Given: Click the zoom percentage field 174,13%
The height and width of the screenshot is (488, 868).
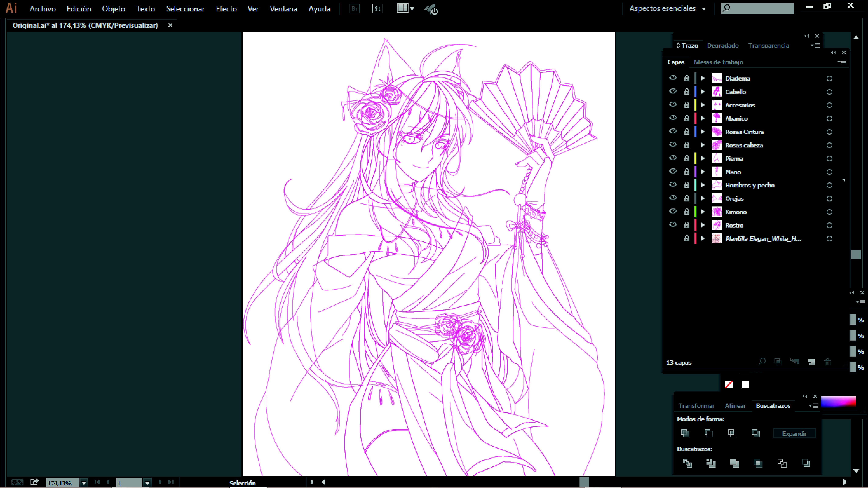Looking at the screenshot, I should tap(62, 483).
